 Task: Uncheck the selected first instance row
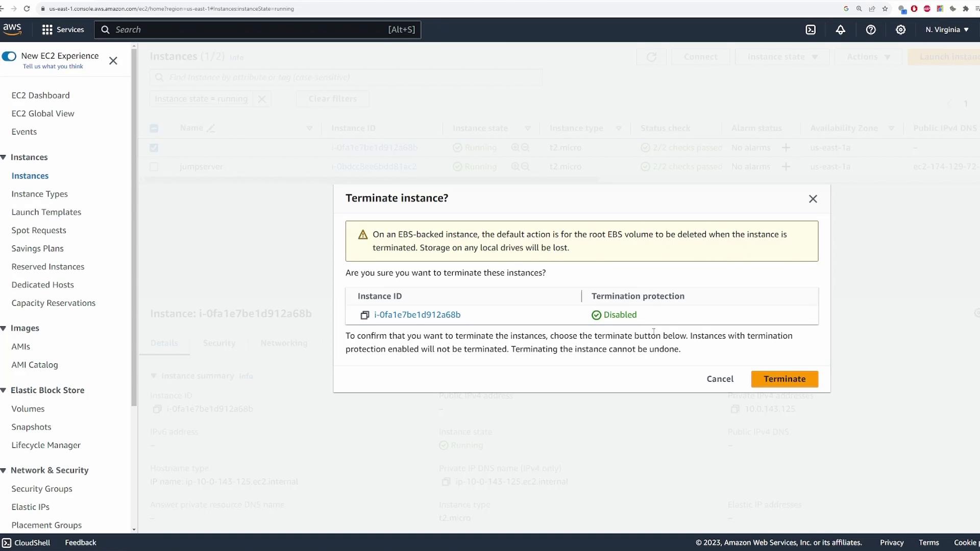point(154,148)
